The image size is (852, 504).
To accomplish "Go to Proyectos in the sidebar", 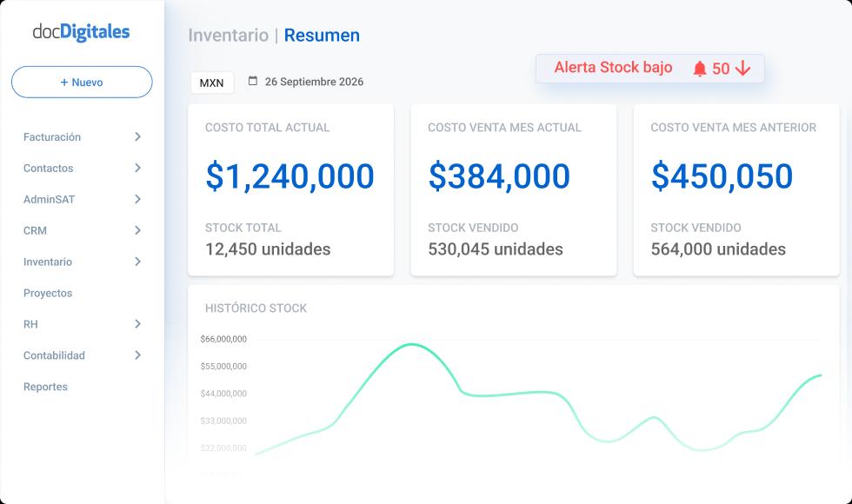I will [x=48, y=294].
